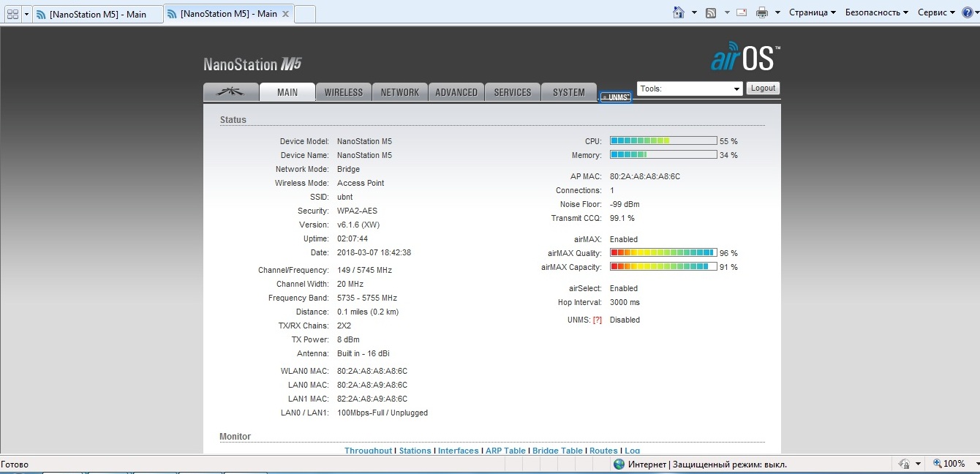The height and width of the screenshot is (474, 980).
Task: Select the MAIN tab
Action: [x=287, y=92]
